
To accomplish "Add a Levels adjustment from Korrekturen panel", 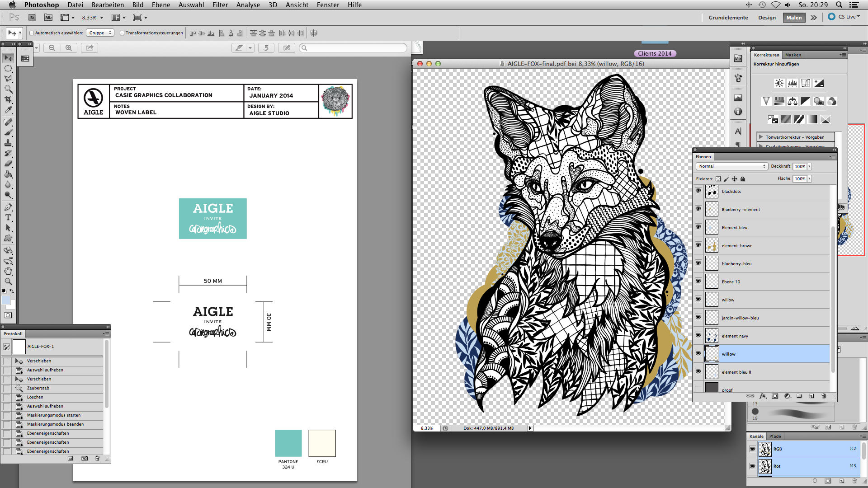I will pos(792,83).
